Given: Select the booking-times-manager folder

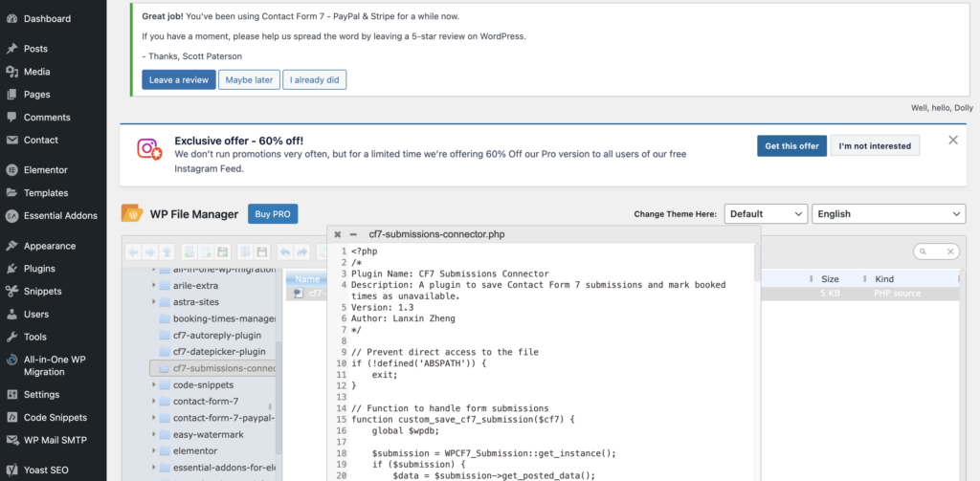Looking at the screenshot, I should (x=216, y=318).
